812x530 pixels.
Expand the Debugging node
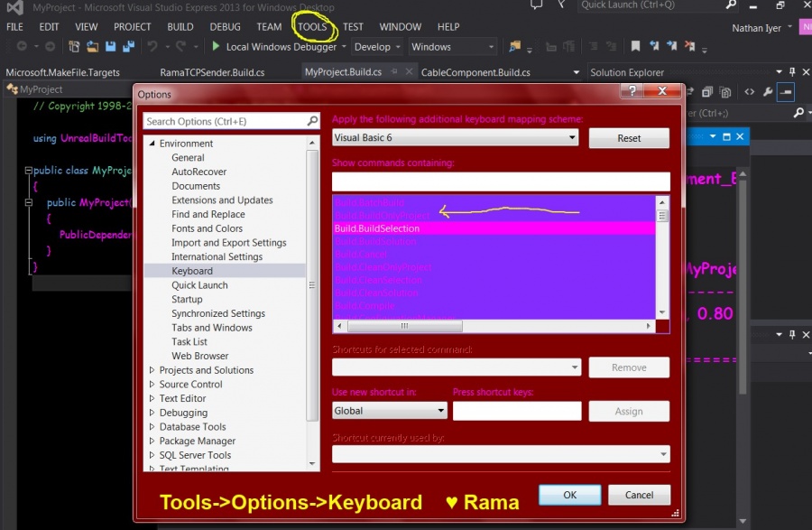[x=152, y=413]
